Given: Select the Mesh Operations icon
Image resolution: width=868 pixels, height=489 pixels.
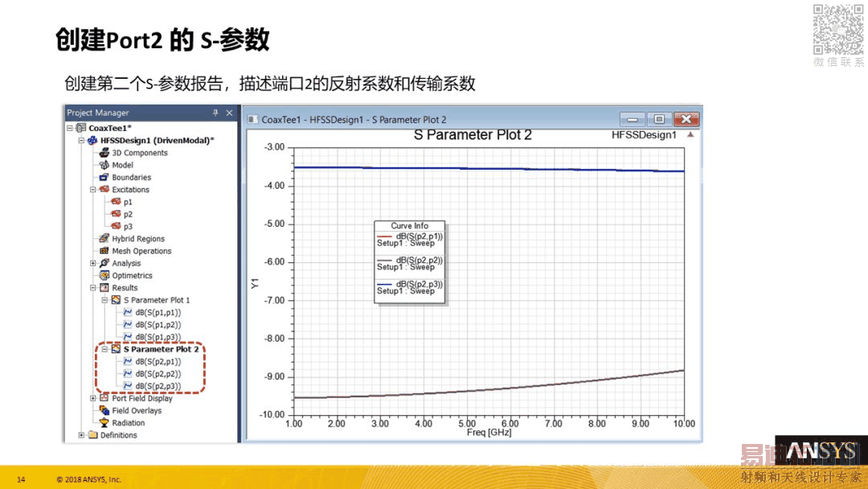Looking at the screenshot, I should click(x=104, y=251).
